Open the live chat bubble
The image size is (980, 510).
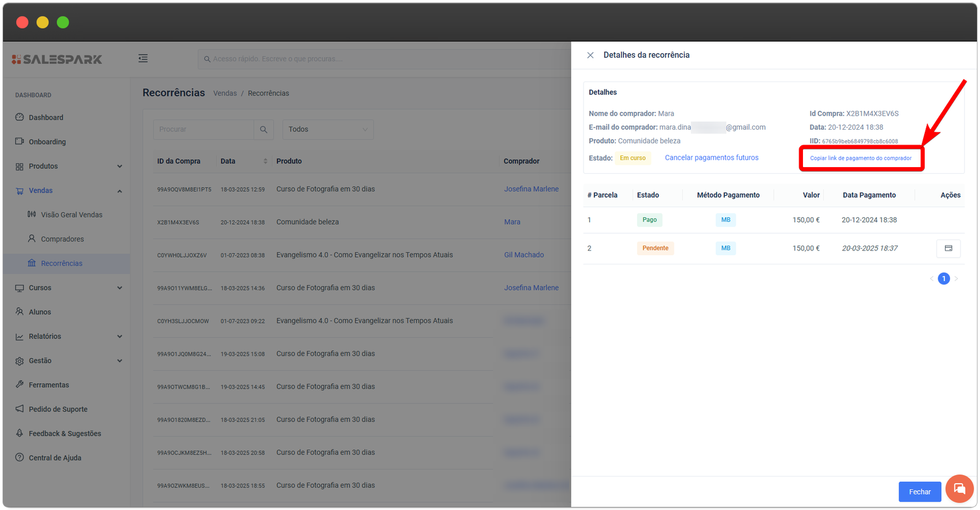pyautogui.click(x=959, y=489)
